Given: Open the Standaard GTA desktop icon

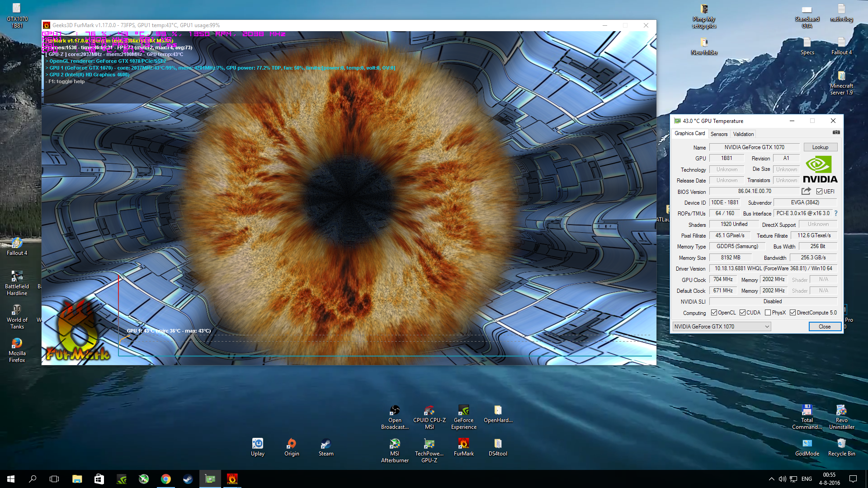Looking at the screenshot, I should (807, 16).
